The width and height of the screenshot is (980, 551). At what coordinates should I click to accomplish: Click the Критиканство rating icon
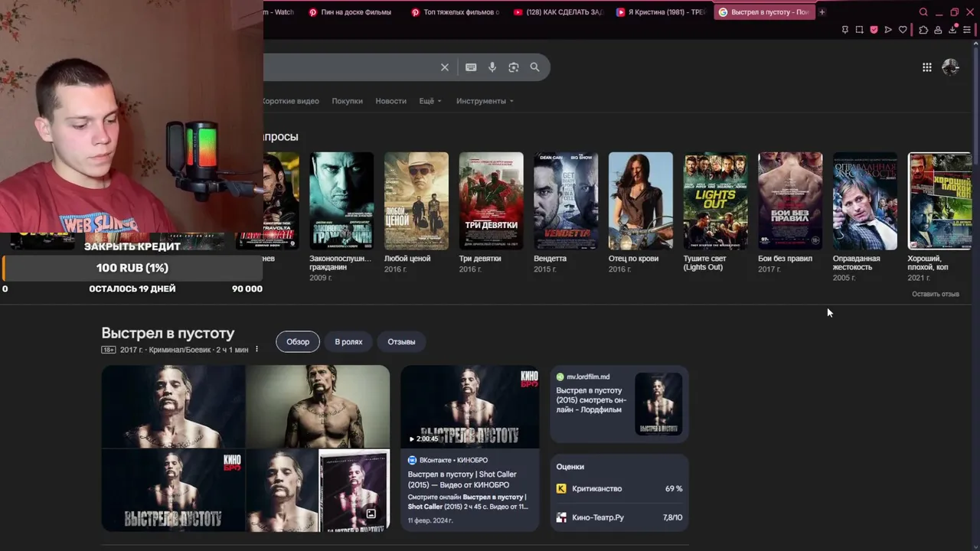(561, 488)
